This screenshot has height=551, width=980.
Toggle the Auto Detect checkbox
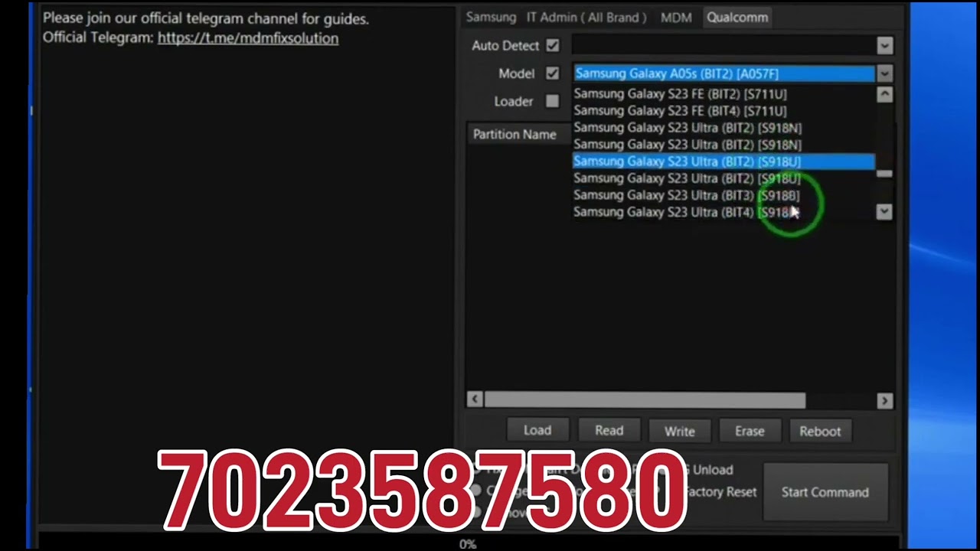tap(553, 46)
